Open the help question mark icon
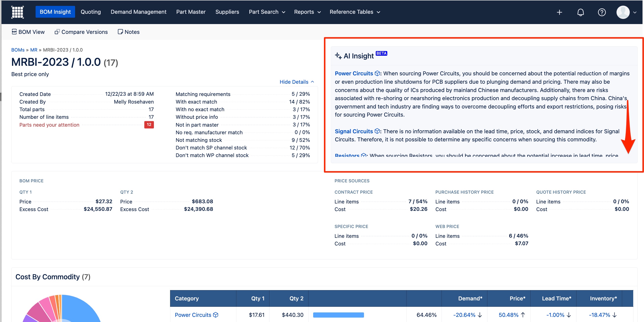Screen dimensions: 644x322 (x=602, y=12)
